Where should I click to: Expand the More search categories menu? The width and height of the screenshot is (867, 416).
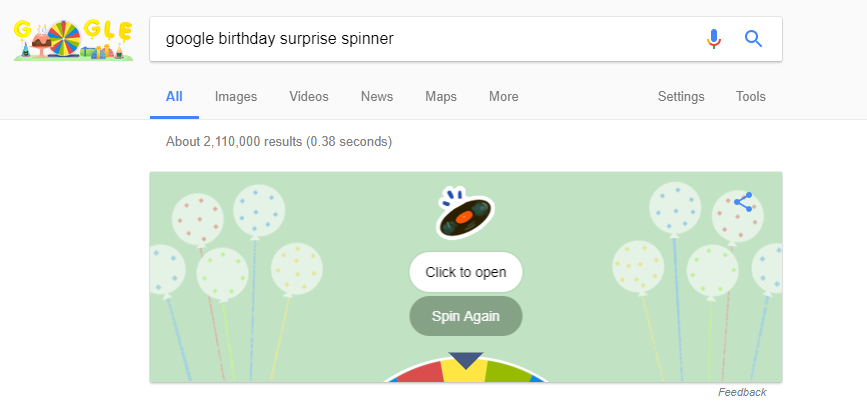pyautogui.click(x=504, y=97)
